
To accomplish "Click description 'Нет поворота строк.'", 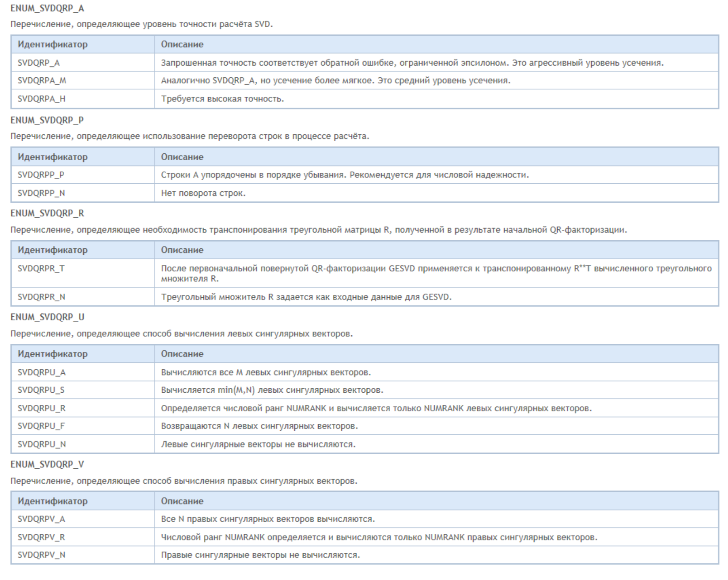I will [203, 193].
